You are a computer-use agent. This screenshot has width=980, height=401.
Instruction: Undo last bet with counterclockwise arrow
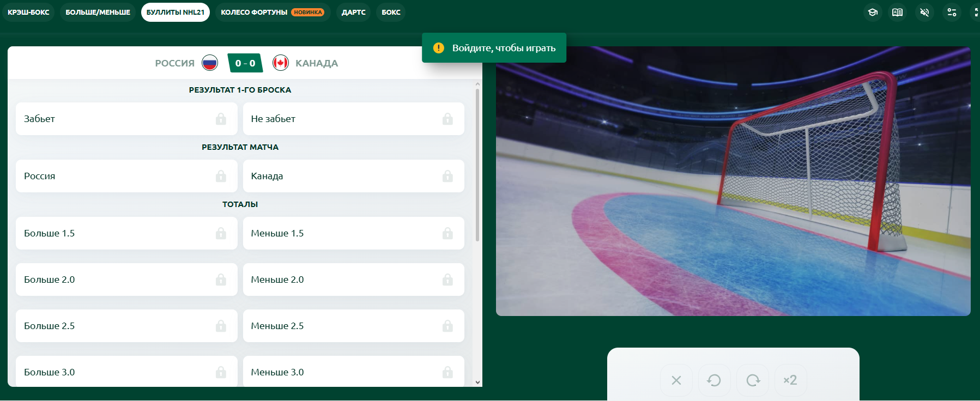click(714, 380)
